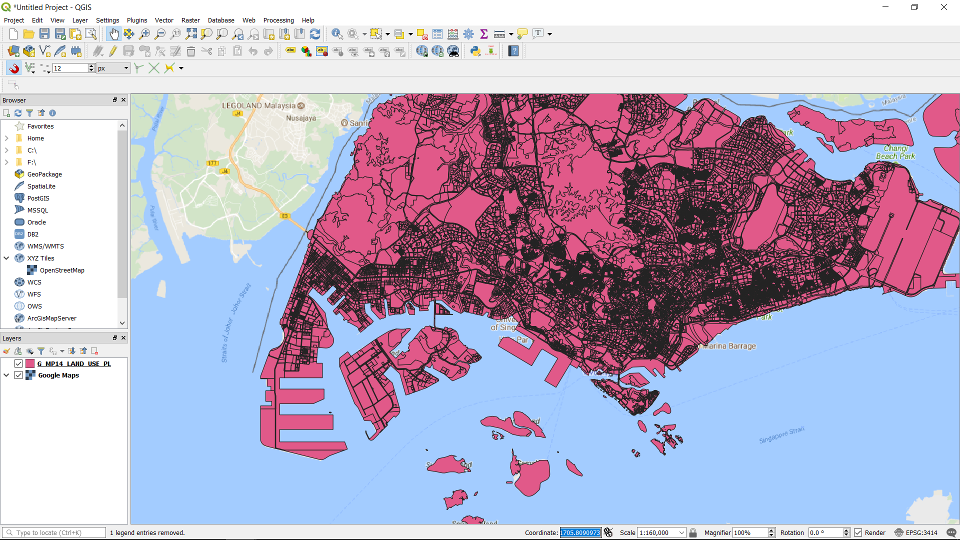Image resolution: width=960 pixels, height=540 pixels.
Task: Click the EPSG:3414 CRS button
Action: pyautogui.click(x=918, y=533)
